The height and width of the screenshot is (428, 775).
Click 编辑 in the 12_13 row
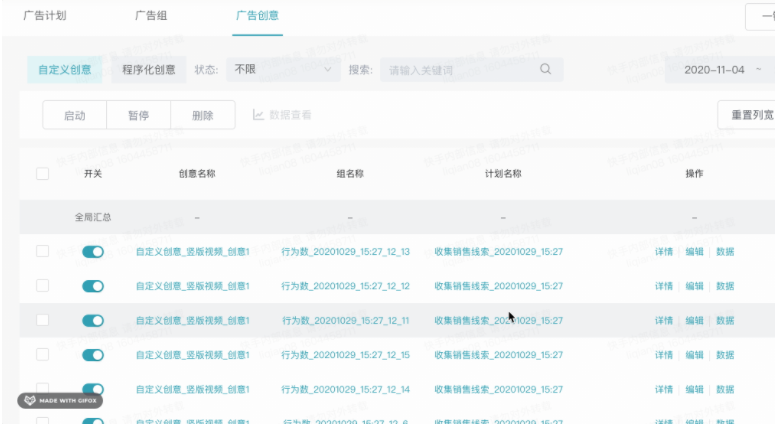[694, 252]
